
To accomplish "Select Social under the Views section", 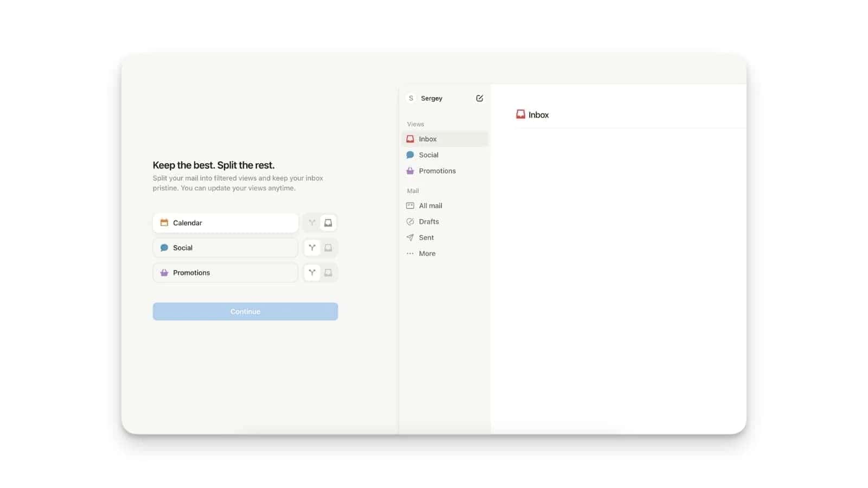I will coord(429,155).
